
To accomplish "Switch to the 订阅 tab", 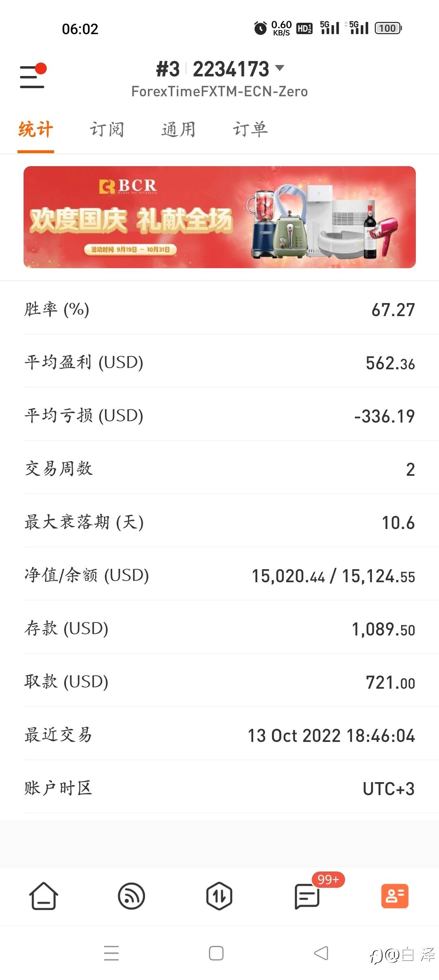I will point(107,130).
